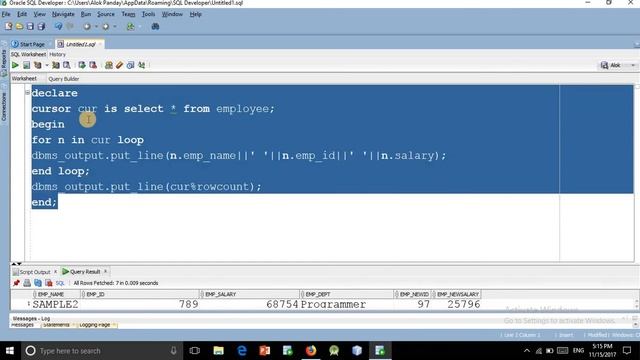Image resolution: width=640 pixels, height=360 pixels.
Task: Click the Save All icon in main toolbar
Action: 41,27
